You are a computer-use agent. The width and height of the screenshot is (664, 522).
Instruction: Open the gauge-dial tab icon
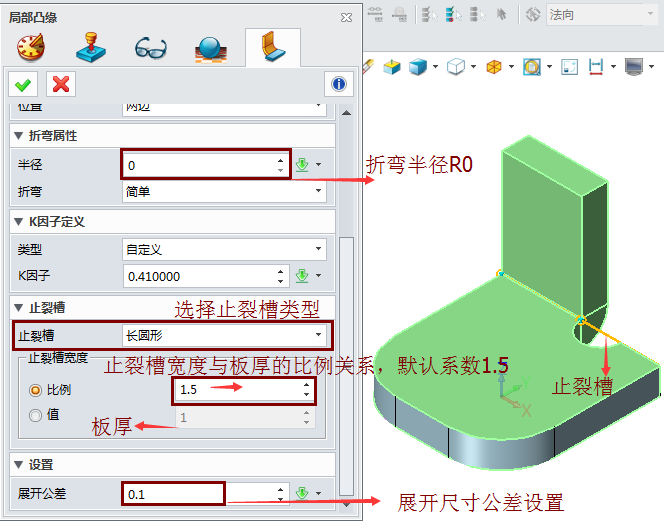click(31, 47)
